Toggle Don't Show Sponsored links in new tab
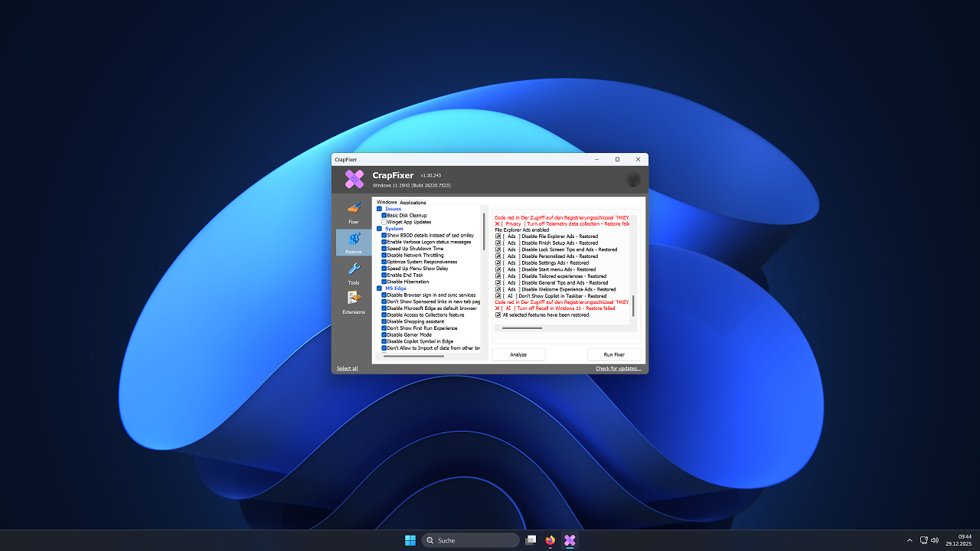 (384, 302)
